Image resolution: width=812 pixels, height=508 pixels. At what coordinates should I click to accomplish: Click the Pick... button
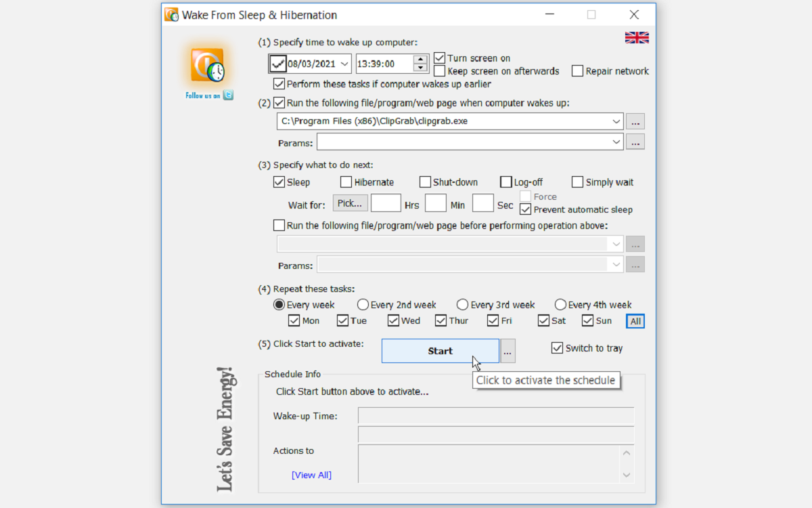pyautogui.click(x=351, y=203)
